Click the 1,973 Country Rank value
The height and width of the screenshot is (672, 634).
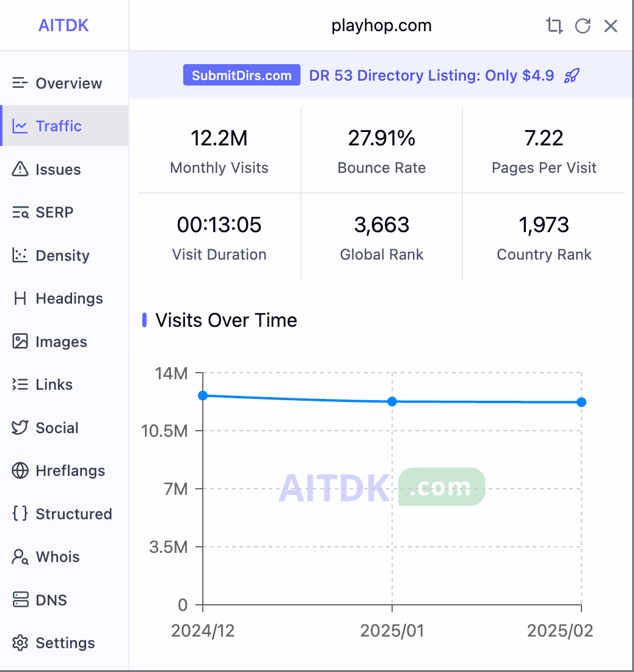click(544, 225)
